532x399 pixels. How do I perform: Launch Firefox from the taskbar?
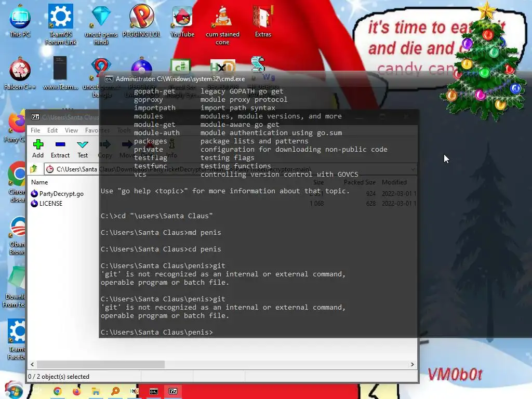(77, 391)
